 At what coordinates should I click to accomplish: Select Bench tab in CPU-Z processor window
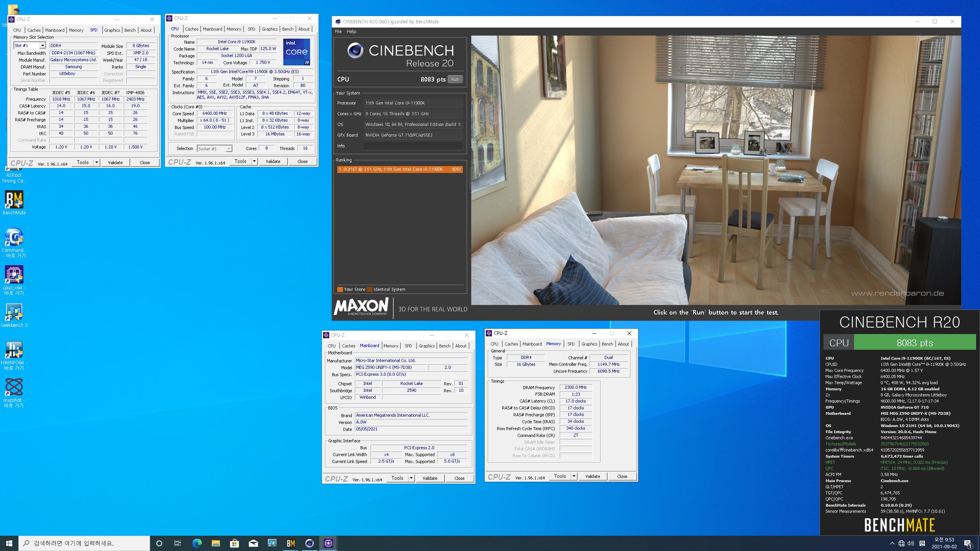[x=287, y=29]
